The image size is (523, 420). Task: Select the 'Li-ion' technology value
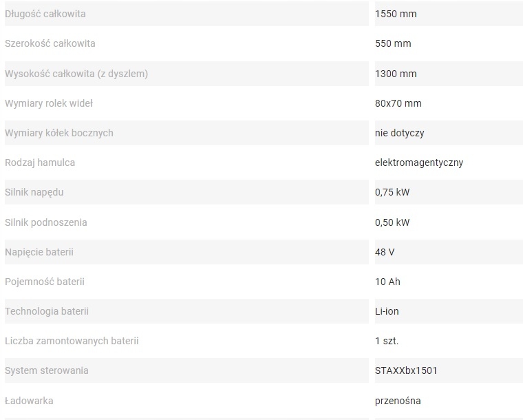point(387,311)
